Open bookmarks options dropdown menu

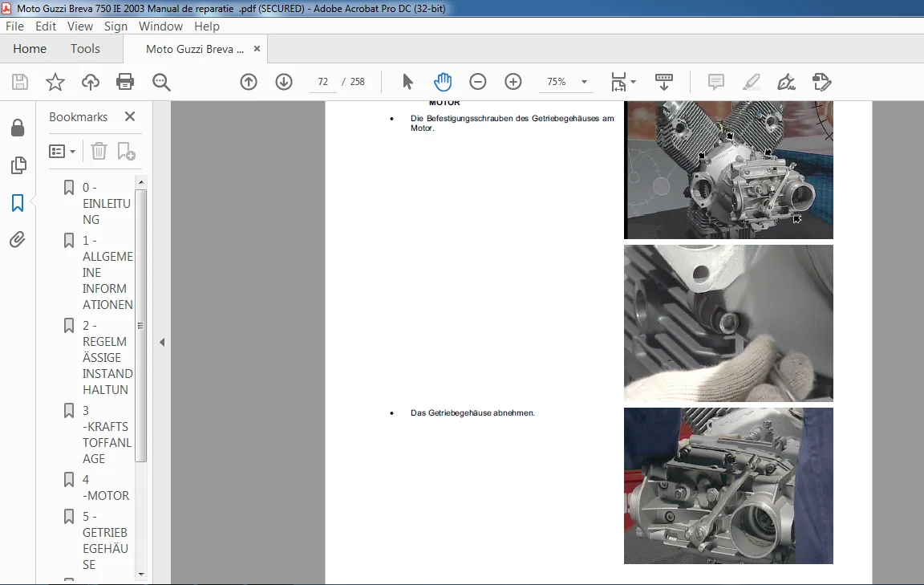pos(63,152)
